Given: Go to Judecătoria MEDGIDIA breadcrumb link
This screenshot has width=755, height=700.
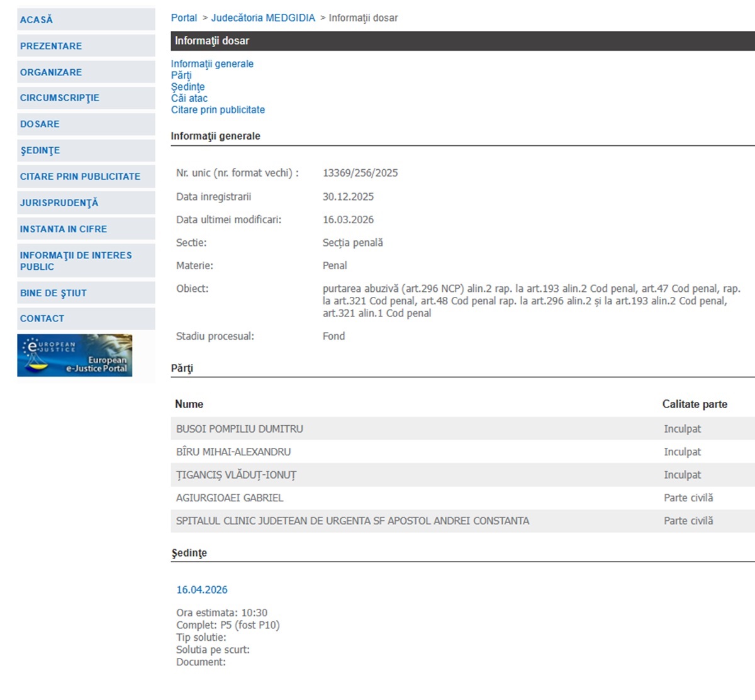Looking at the screenshot, I should point(263,18).
